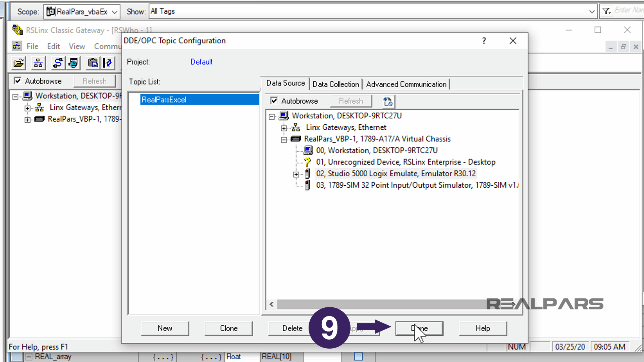Click the Copy DDE/OPC Link clipboard icon

[x=93, y=63]
